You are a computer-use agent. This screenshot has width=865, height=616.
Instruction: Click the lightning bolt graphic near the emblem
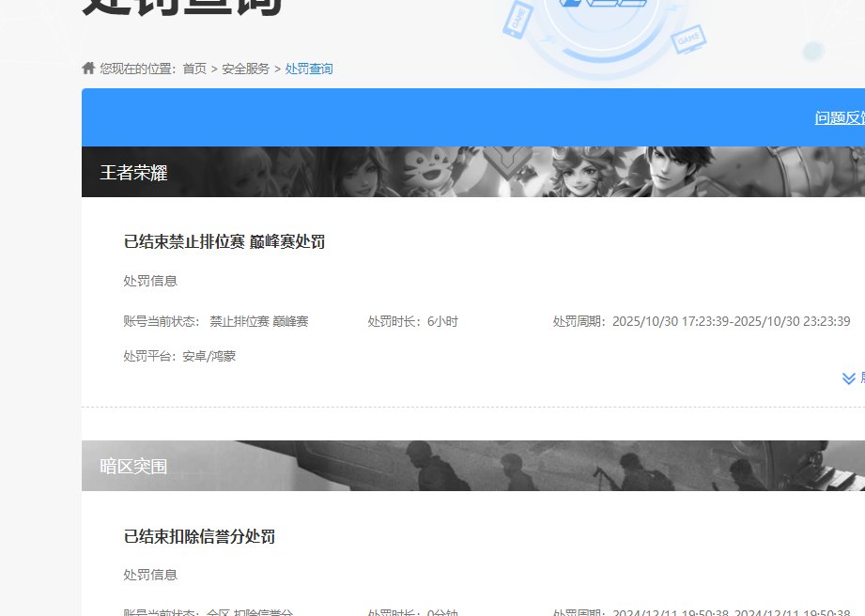pyautogui.click(x=549, y=38)
